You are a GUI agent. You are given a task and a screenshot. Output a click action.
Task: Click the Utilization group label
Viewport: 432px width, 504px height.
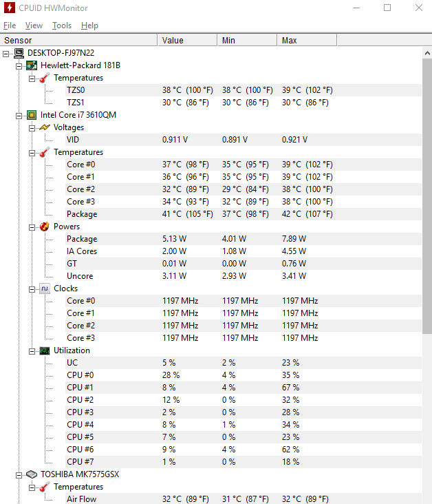pos(72,350)
